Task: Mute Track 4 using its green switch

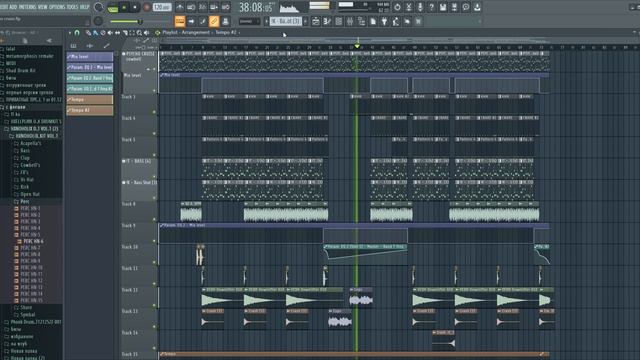Action: point(154,133)
